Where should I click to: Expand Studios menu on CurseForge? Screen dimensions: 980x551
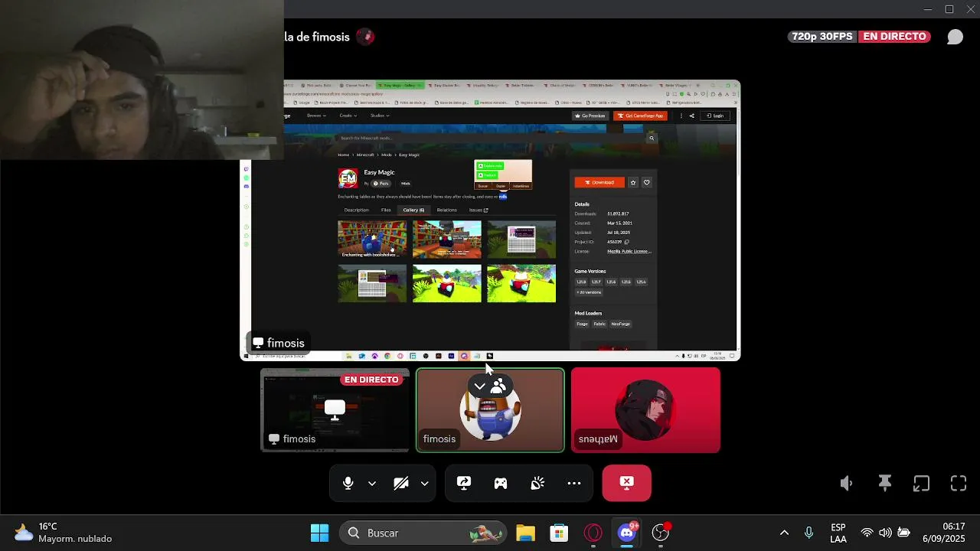pyautogui.click(x=380, y=116)
